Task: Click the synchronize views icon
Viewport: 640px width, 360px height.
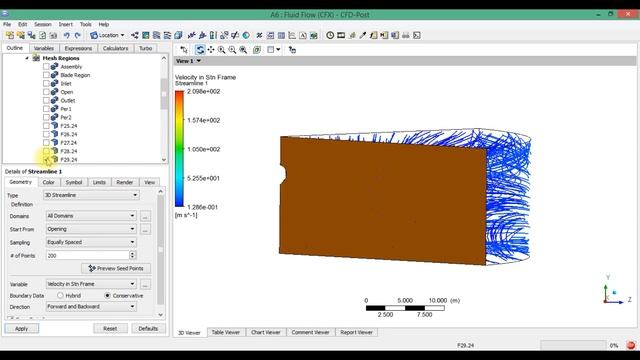Action: tap(292, 50)
